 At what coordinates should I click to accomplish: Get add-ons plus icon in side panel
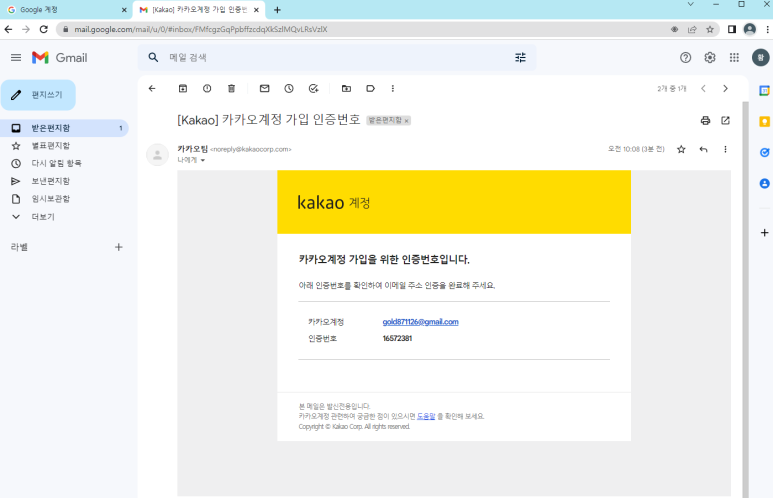pyautogui.click(x=764, y=233)
